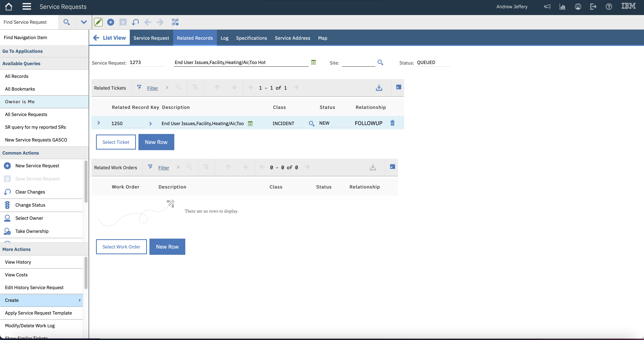Click the Clear Changes undo toolbar icon
This screenshot has width=644, height=340.
[135, 22]
